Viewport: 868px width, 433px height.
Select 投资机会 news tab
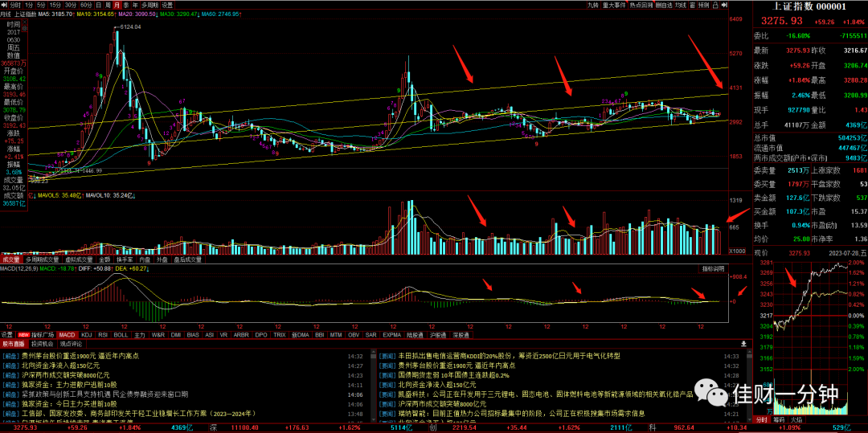(43, 343)
